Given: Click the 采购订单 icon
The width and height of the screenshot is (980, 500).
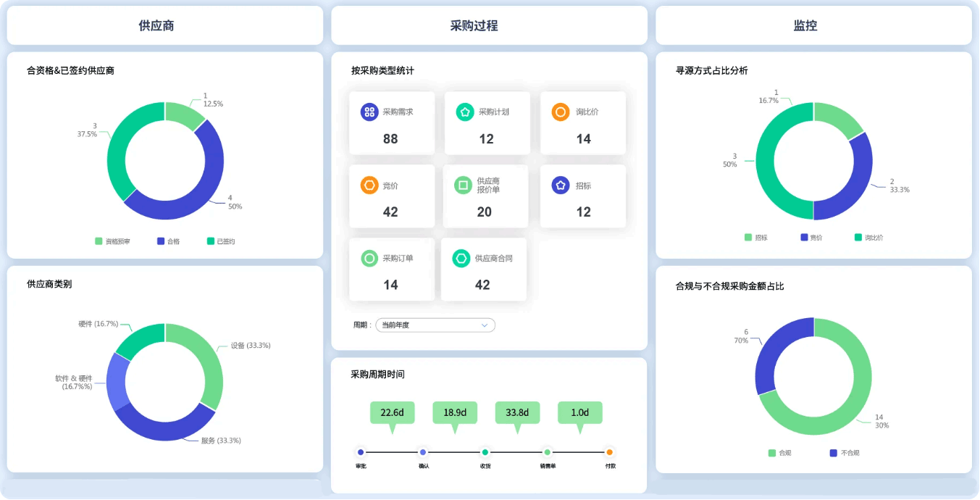Looking at the screenshot, I should pos(369,258).
